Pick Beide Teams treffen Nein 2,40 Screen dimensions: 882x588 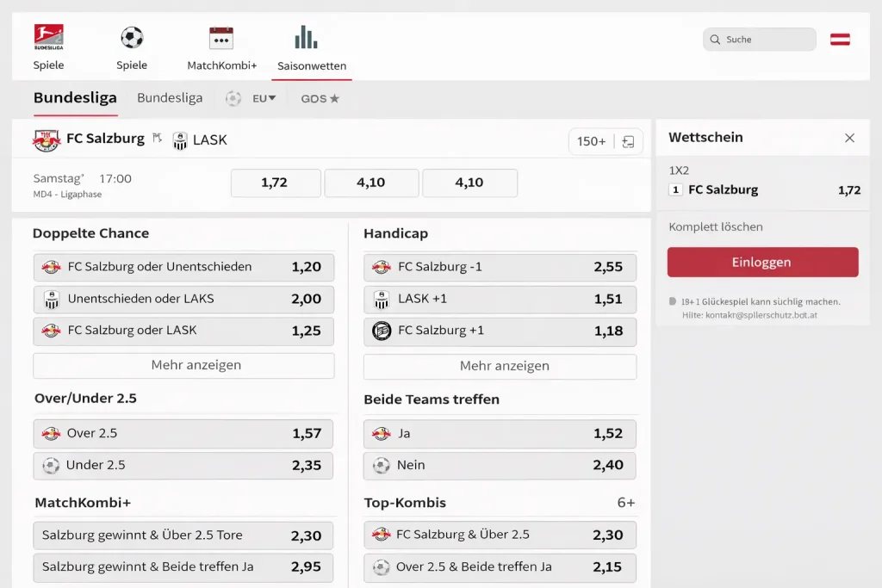500,466
